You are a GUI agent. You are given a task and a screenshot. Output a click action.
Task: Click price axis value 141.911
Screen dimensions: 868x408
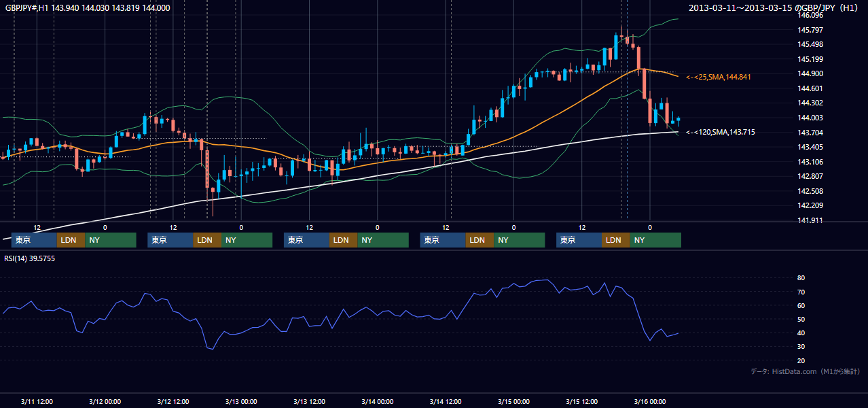coord(811,220)
